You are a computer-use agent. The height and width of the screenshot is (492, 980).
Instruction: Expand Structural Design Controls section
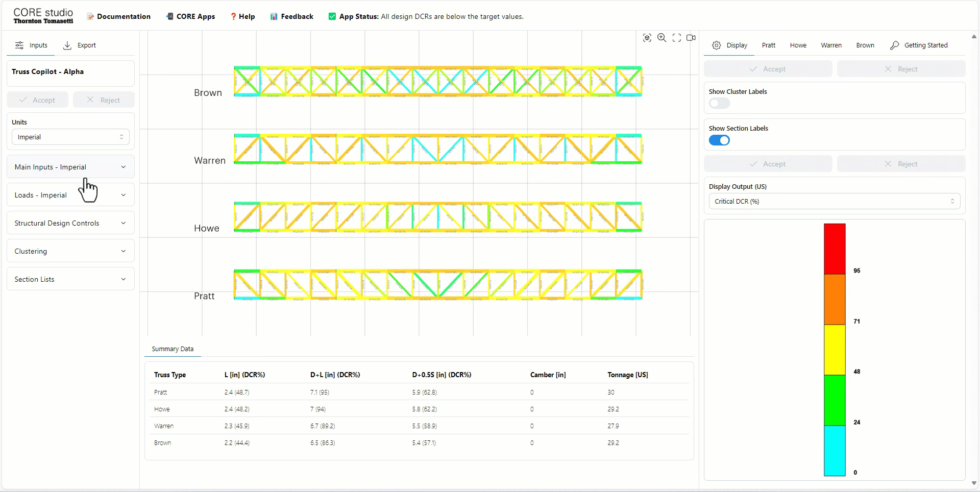[70, 223]
